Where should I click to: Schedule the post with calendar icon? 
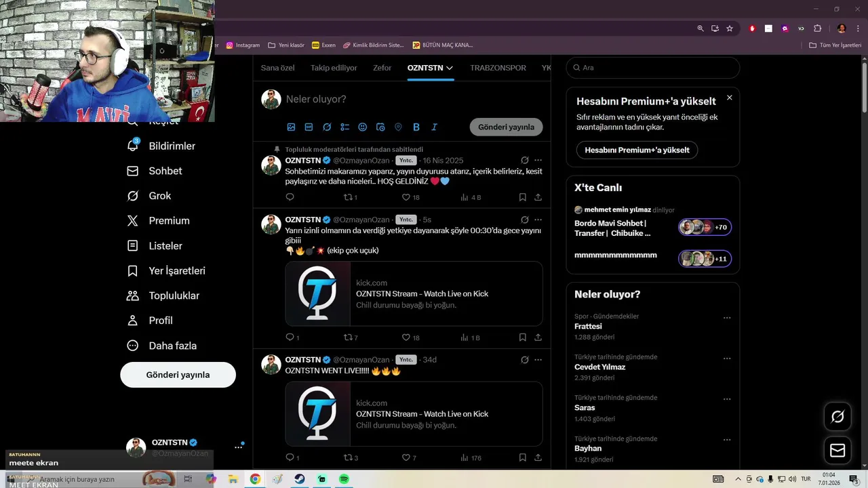(x=380, y=127)
